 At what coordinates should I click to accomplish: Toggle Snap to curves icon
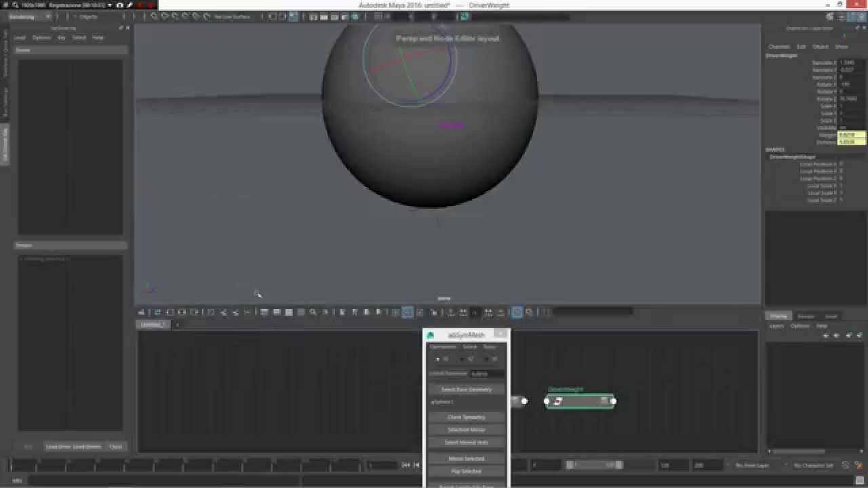tap(164, 16)
